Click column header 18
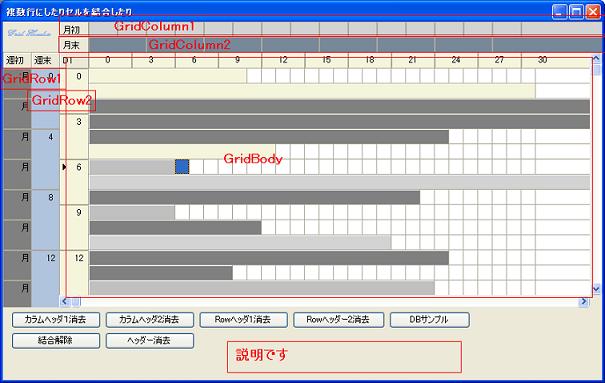Viewport: 605px width, 383px height. pos(370,60)
